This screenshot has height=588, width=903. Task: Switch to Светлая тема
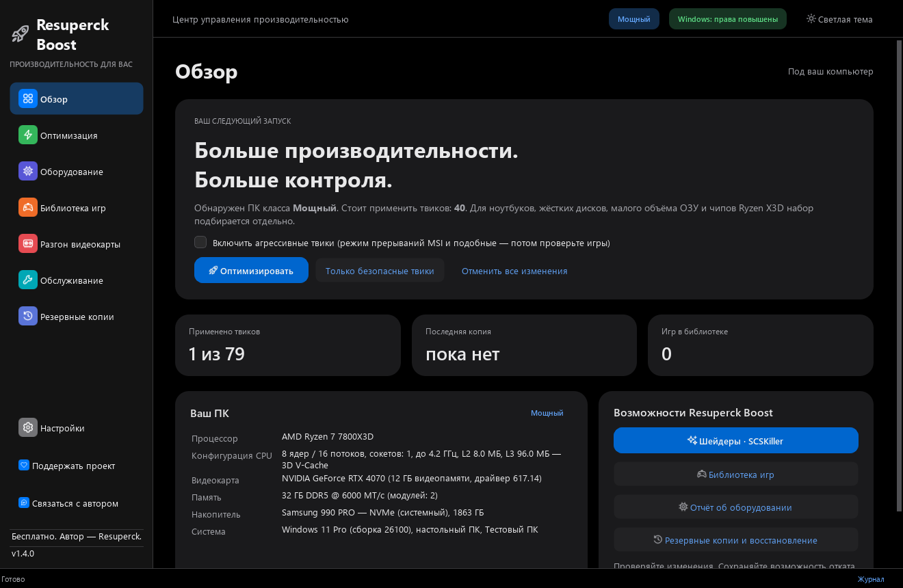pos(839,19)
